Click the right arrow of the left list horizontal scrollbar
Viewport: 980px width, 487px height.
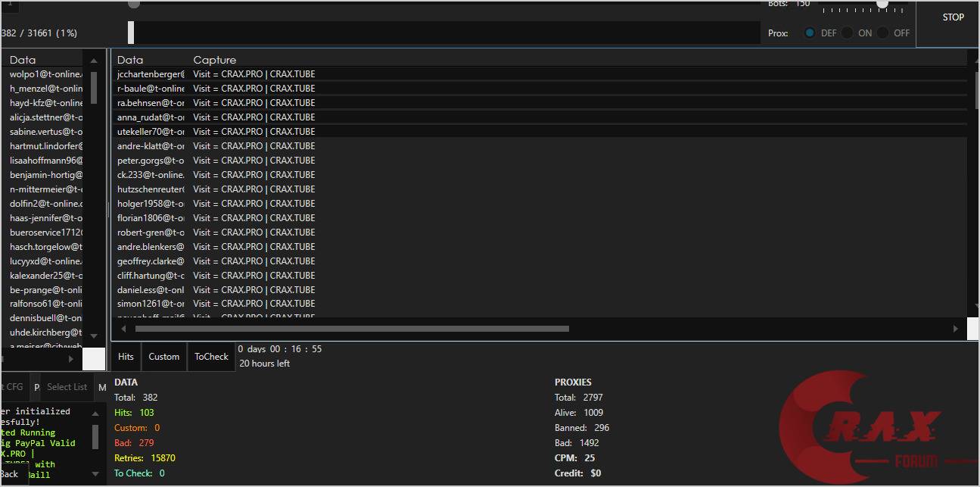tap(72, 359)
